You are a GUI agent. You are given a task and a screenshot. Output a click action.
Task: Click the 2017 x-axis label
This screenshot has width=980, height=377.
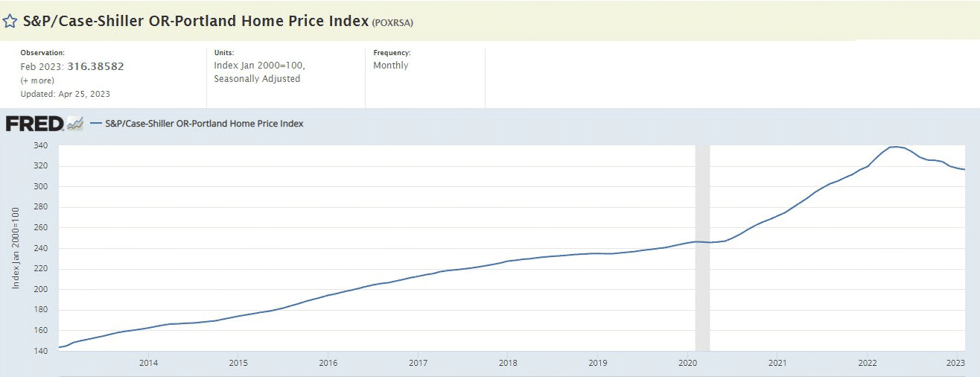coord(418,363)
